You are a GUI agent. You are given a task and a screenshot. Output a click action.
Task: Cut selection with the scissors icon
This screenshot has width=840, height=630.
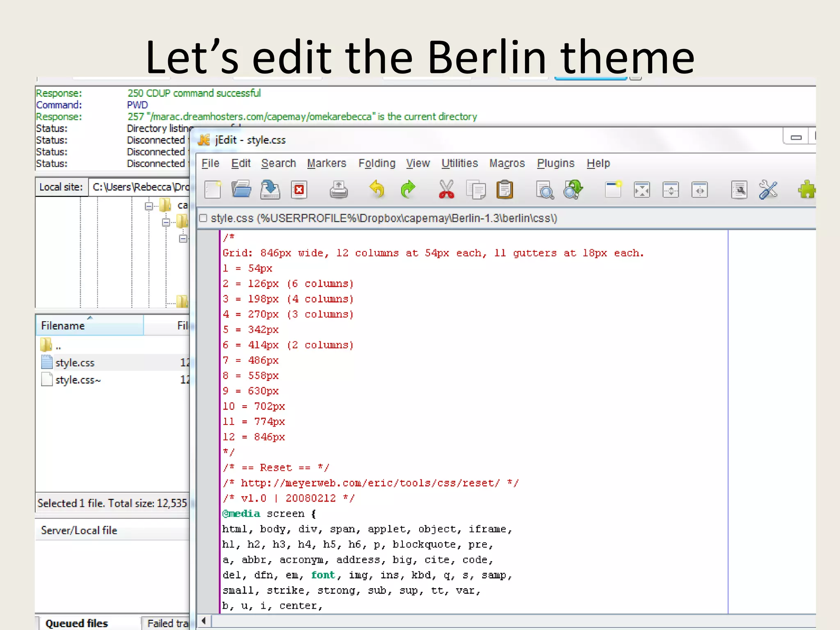(446, 190)
